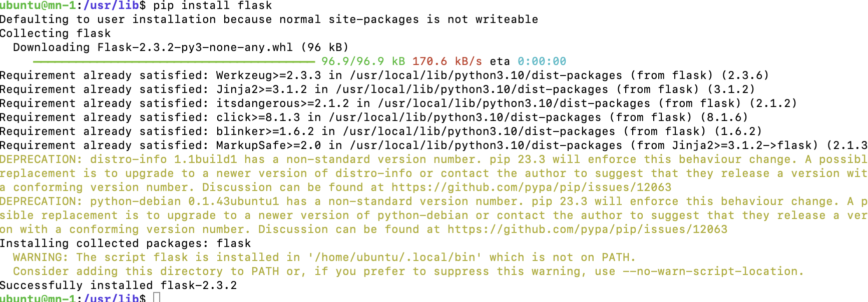Click the green 96.9/96.9 kB size text
This screenshot has height=302, width=868.
(363, 61)
